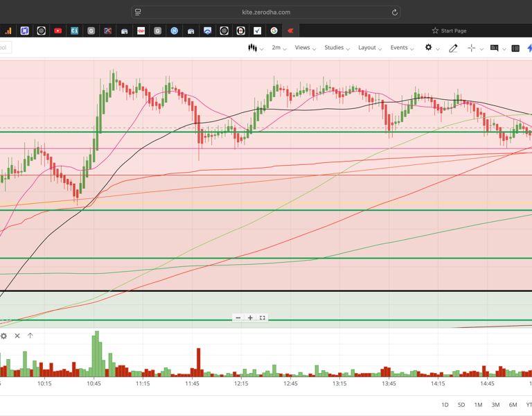Switch to the colored Google G pinned tab
532x416 pixels.
(274, 31)
